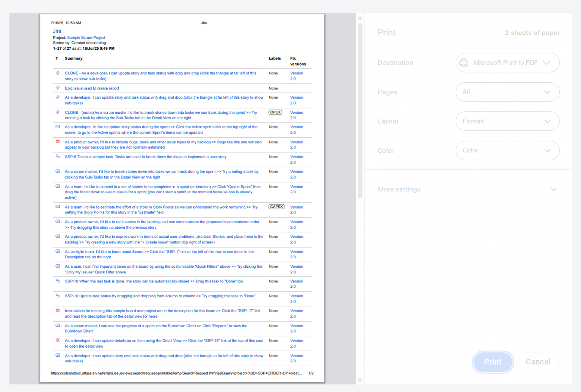Click the "Fix versions" column header
Image resolution: width=581 pixels, height=392 pixels.
(x=298, y=61)
